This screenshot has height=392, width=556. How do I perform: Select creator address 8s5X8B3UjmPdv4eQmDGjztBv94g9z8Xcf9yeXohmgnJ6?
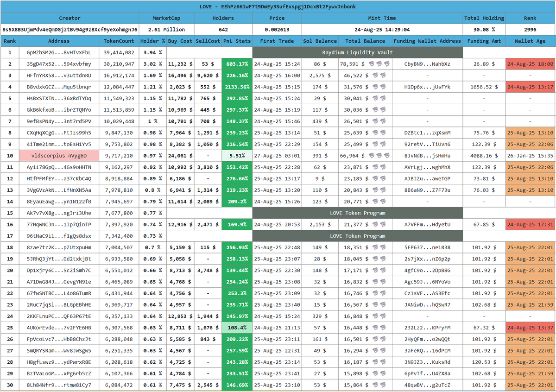(70, 30)
